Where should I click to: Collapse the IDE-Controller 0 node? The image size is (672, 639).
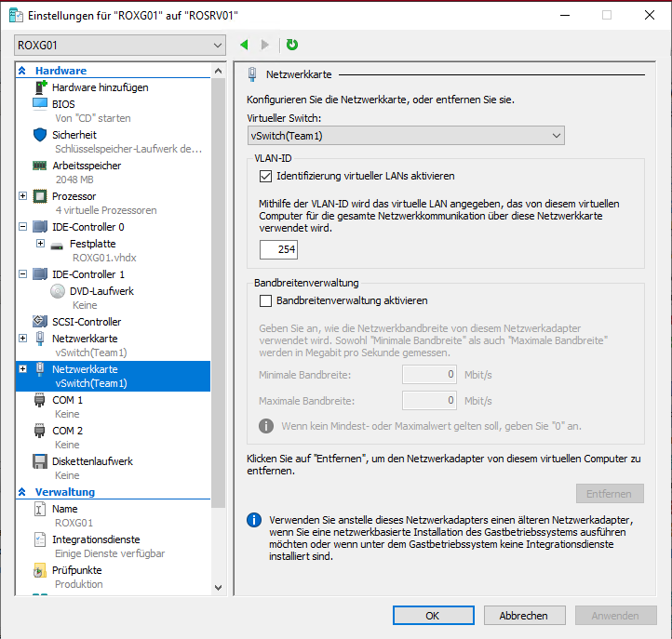coord(23,227)
